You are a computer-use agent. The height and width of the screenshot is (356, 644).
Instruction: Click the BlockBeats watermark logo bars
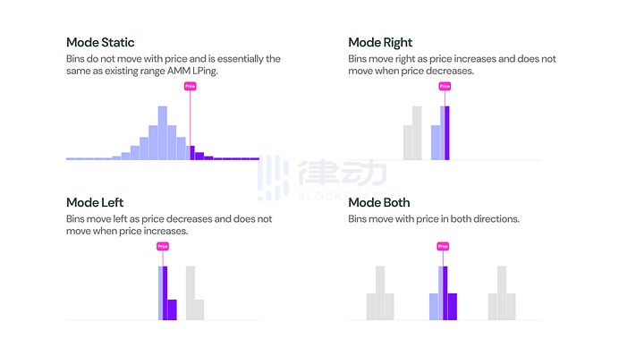click(x=273, y=178)
